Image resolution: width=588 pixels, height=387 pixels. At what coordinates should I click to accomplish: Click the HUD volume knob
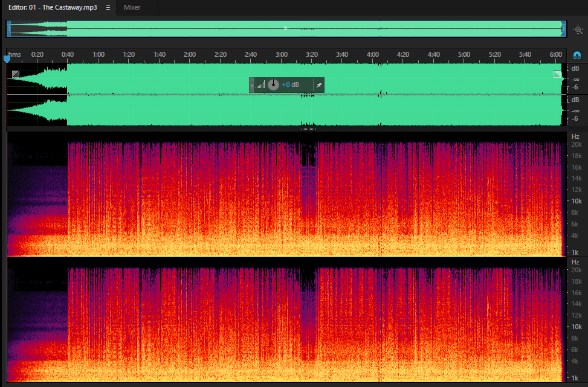coord(273,85)
